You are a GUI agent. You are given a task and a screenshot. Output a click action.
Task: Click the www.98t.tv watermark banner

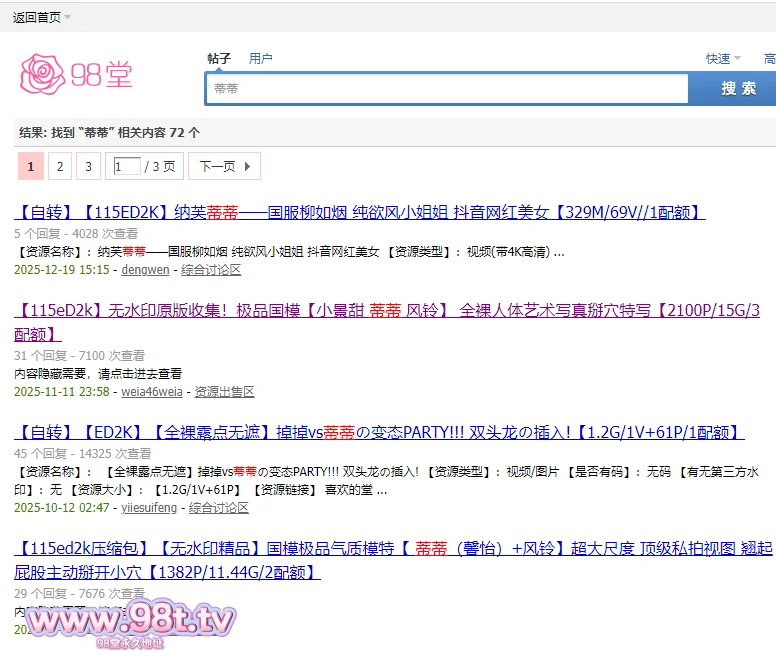[130, 622]
